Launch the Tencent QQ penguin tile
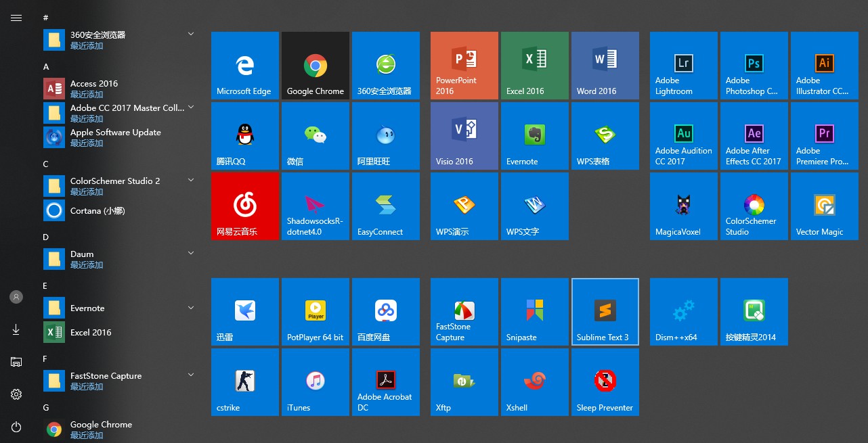868x443 pixels. (x=244, y=136)
